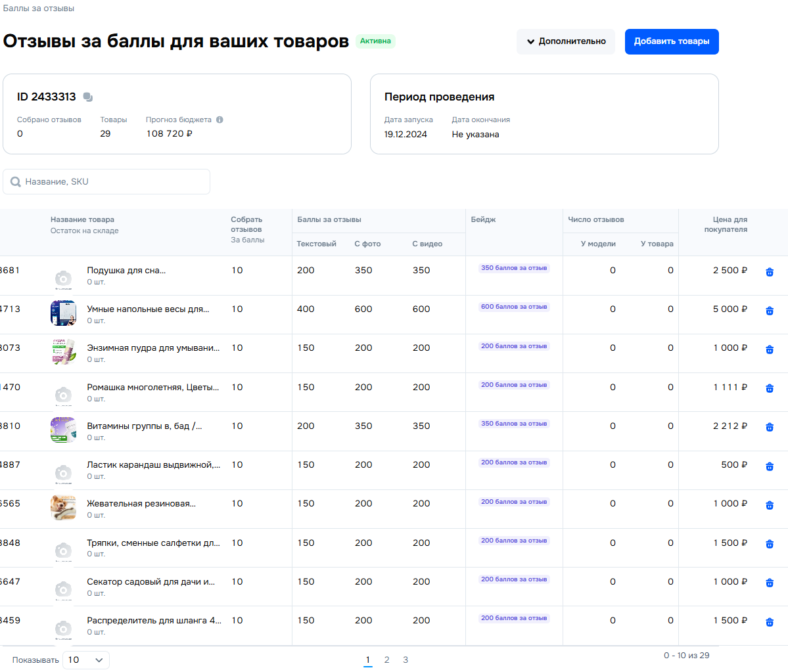The width and height of the screenshot is (788, 672).
Task: Click Баллы за отзывы breadcrumb
Action: coord(39,9)
